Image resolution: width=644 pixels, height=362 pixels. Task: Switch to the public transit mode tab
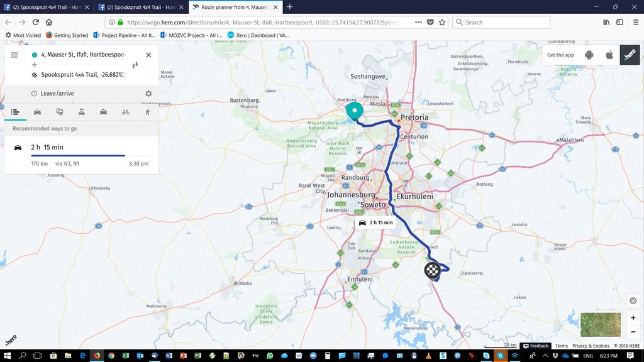click(x=60, y=112)
